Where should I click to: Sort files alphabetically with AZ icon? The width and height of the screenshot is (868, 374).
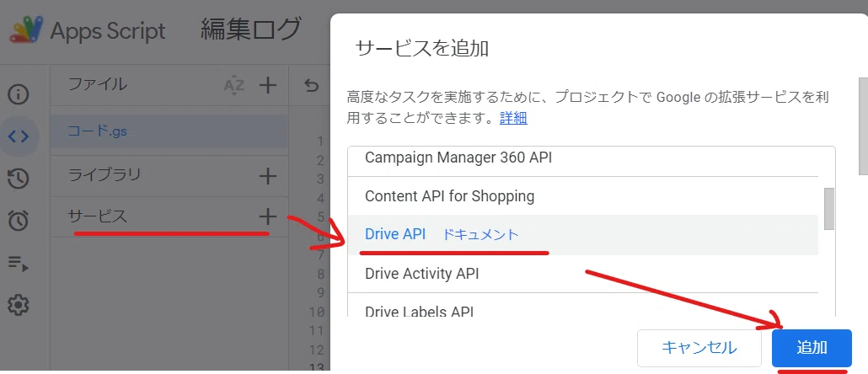[233, 85]
